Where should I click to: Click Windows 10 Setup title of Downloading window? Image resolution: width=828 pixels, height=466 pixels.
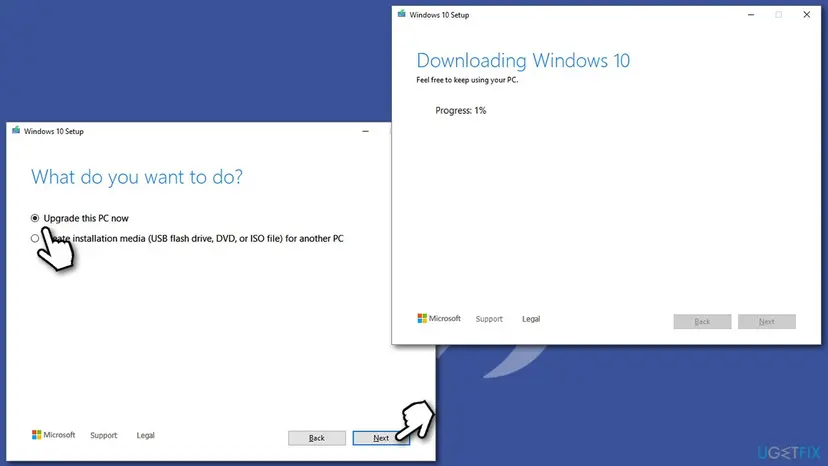(439, 15)
